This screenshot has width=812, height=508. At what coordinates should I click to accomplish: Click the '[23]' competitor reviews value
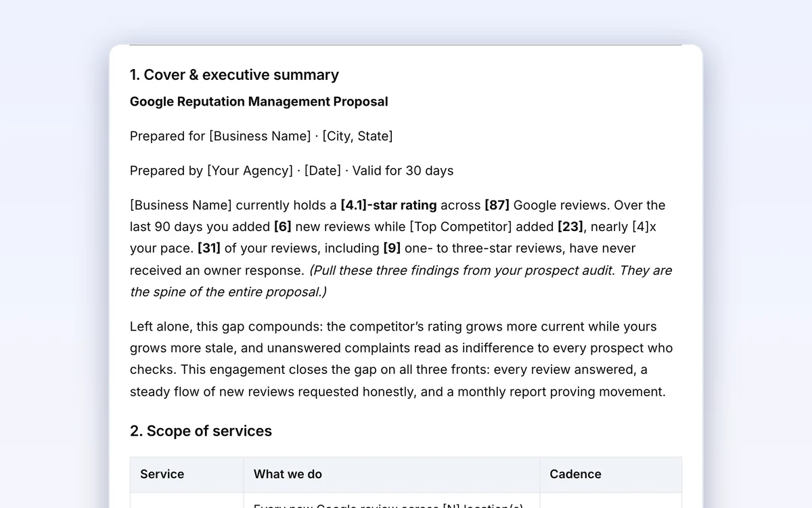[570, 227]
